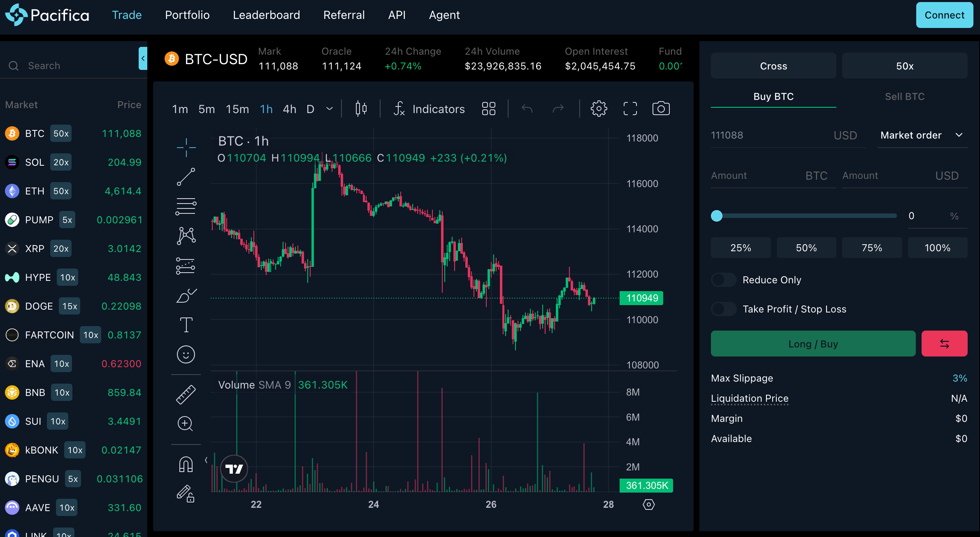
Task: Select the text annotation tool
Action: pos(186,325)
